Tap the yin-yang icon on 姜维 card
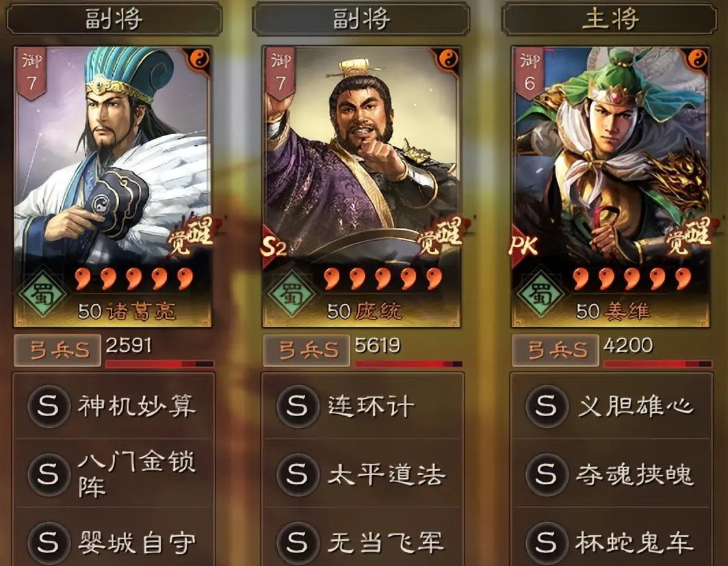Viewport: 728px width, 566px height. tap(697, 60)
